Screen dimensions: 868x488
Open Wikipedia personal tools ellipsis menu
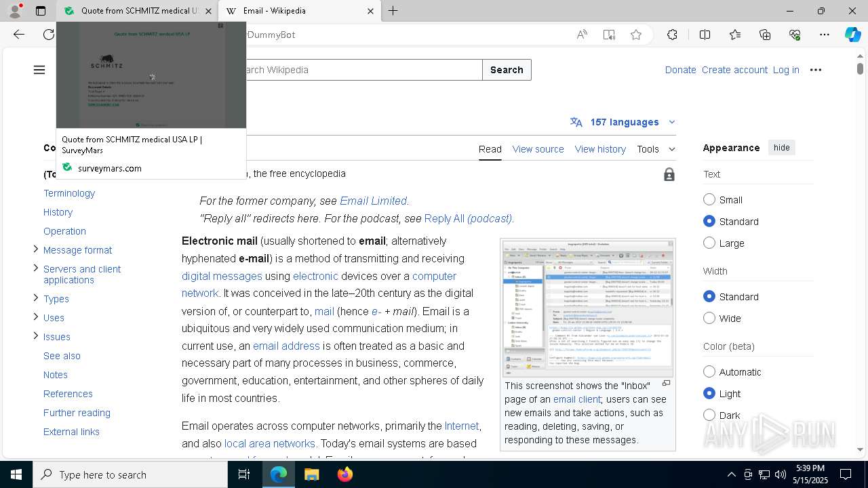point(816,70)
